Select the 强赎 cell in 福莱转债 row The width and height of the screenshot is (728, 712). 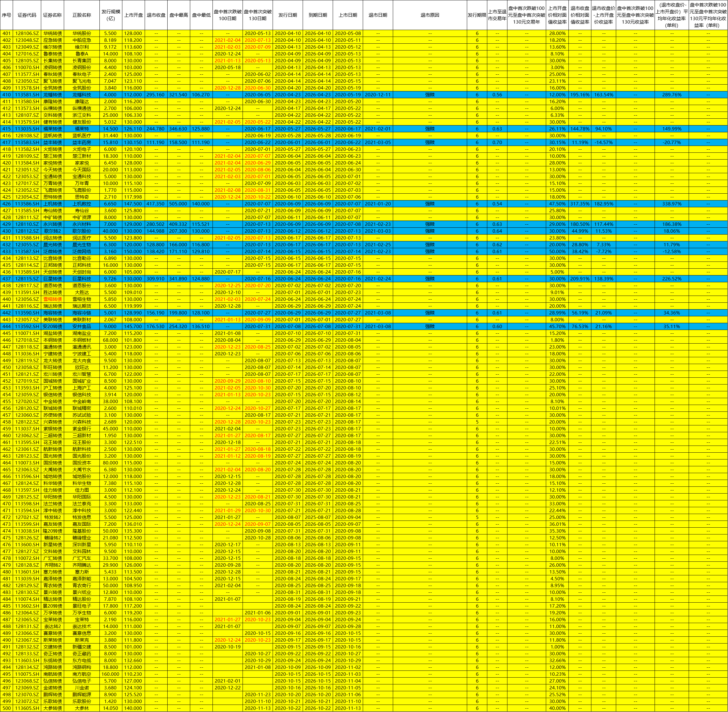point(430,129)
